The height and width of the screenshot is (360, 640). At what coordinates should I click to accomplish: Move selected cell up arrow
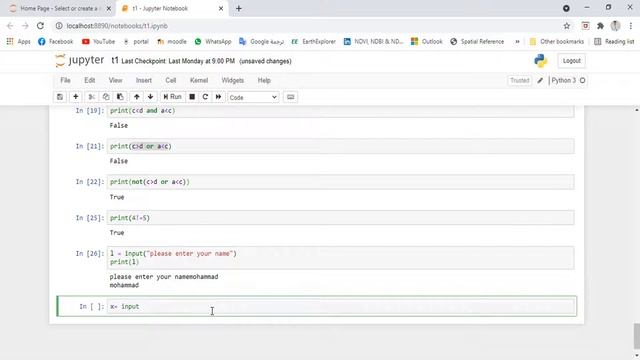(x=137, y=97)
